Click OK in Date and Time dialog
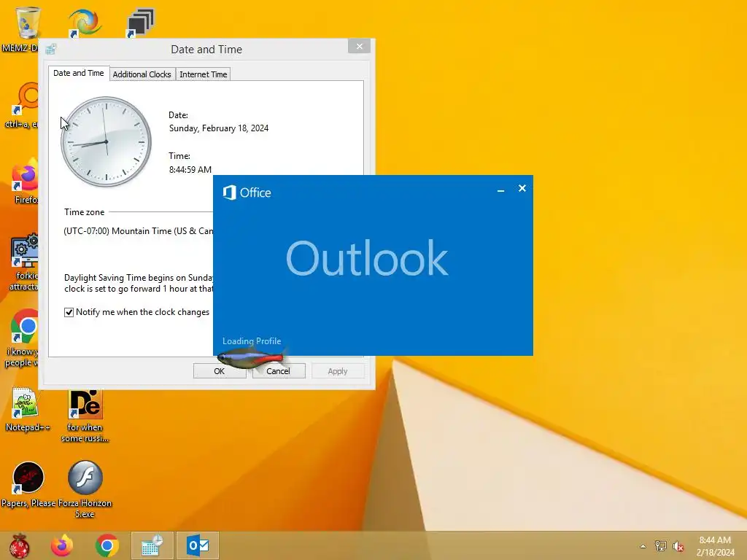Image resolution: width=747 pixels, height=560 pixels. tap(219, 371)
